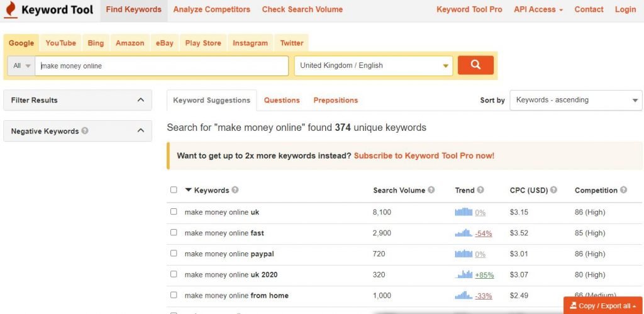This screenshot has height=314, width=644.
Task: Switch to the YouTube platform tab
Action: tap(60, 43)
